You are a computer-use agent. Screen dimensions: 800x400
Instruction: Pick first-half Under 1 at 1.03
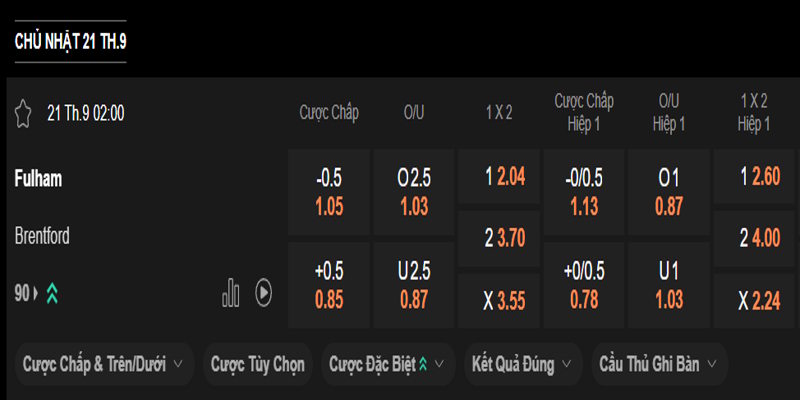coord(668,284)
